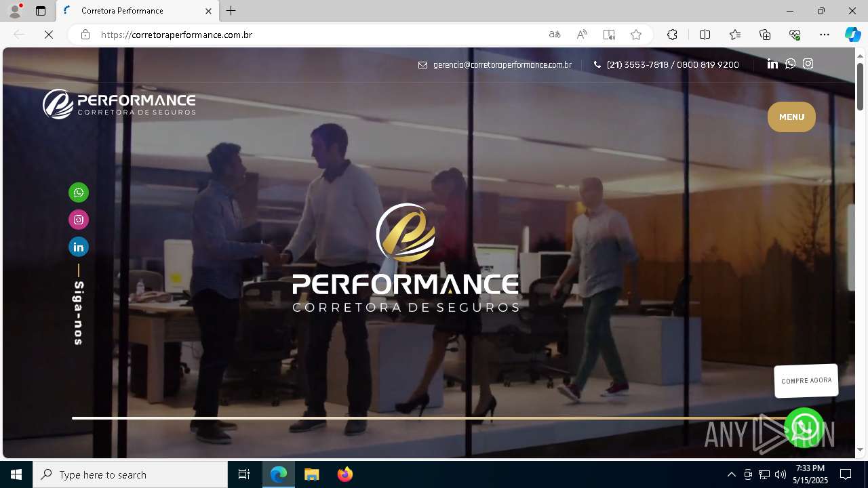
Task: Click the slider progress bar on the hero
Action: click(431, 418)
